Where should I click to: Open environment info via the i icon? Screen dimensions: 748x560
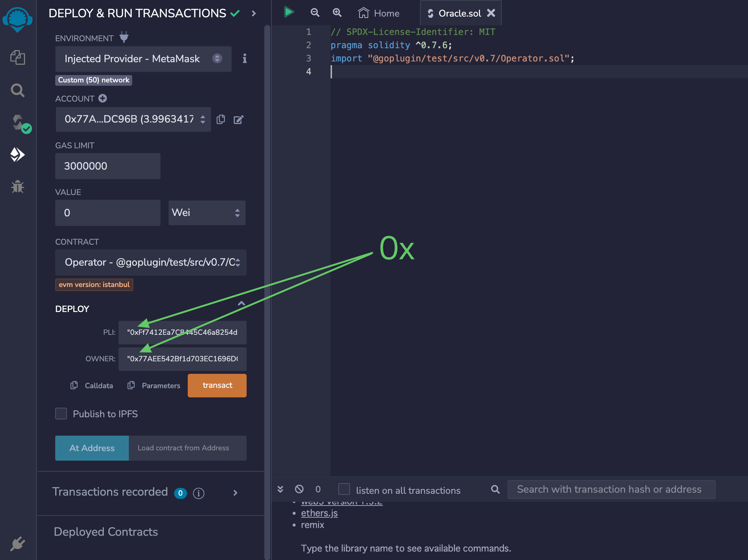pos(244,59)
